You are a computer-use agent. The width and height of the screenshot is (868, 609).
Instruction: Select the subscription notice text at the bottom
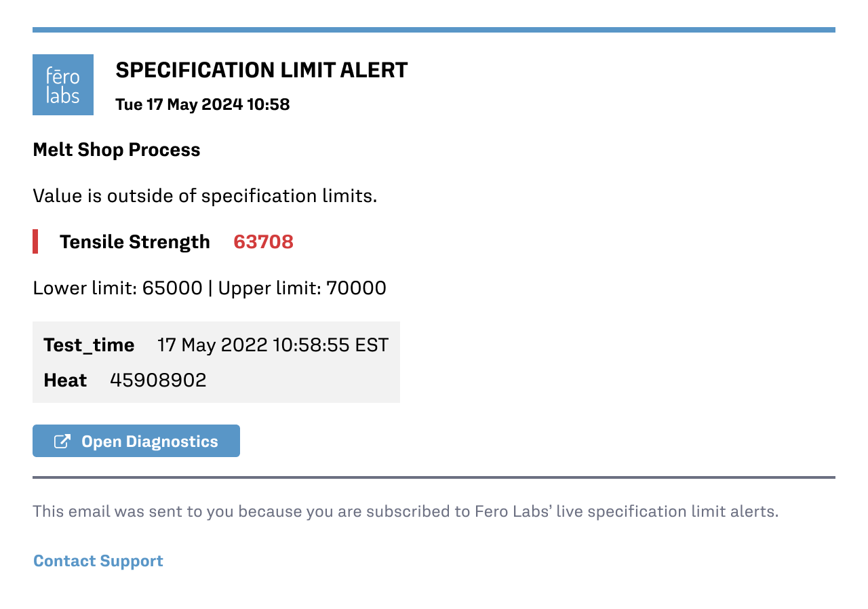406,511
